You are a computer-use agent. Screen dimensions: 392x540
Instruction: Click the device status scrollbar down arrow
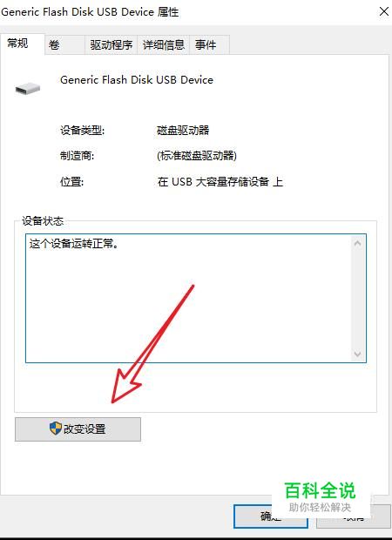point(357,354)
